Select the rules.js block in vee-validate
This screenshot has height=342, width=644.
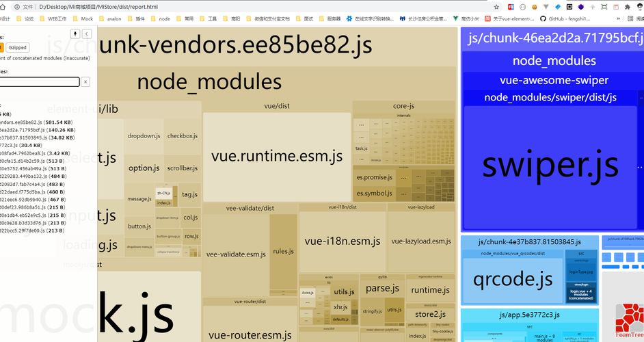coord(283,252)
